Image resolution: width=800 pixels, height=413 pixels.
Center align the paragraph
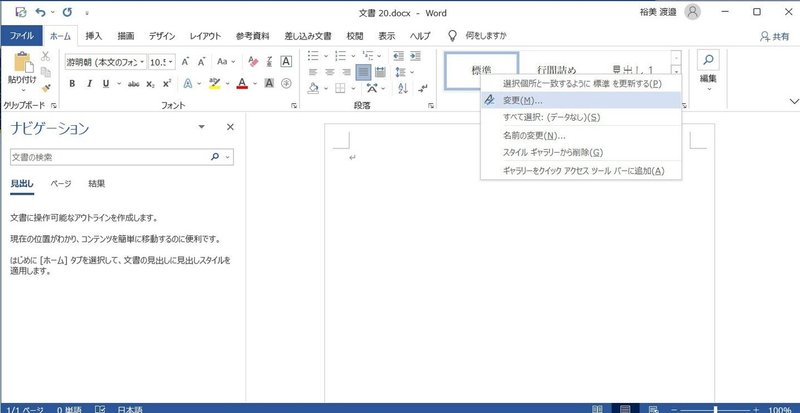click(x=330, y=72)
